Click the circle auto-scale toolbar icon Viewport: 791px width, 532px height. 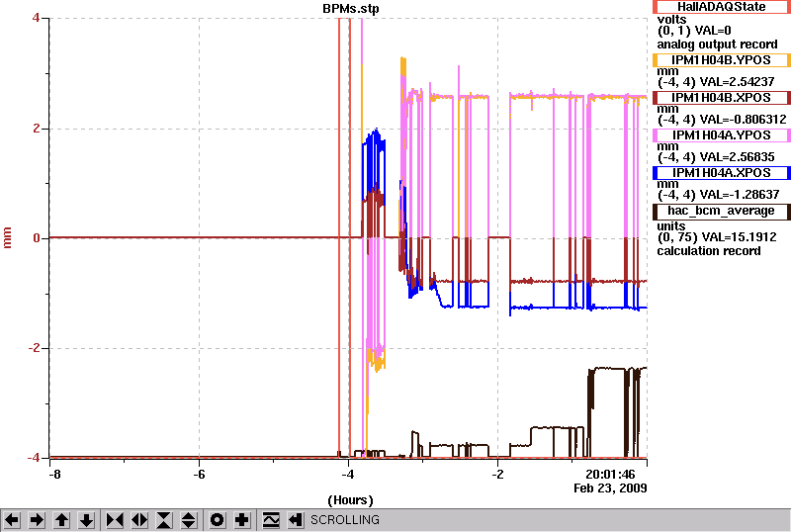coord(217,520)
